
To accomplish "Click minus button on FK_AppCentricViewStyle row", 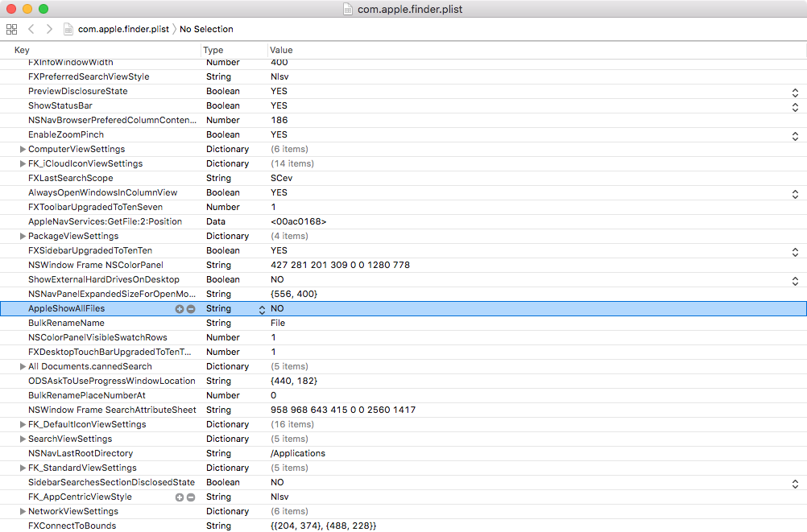I will pyautogui.click(x=191, y=497).
